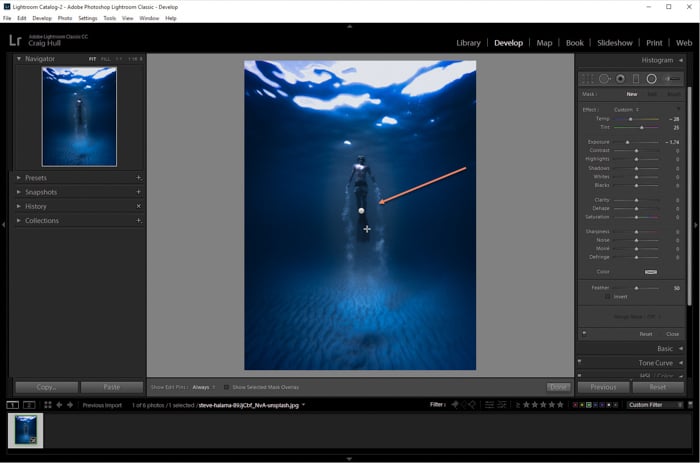Go forward with the filmstrip right arrow

tap(70, 405)
